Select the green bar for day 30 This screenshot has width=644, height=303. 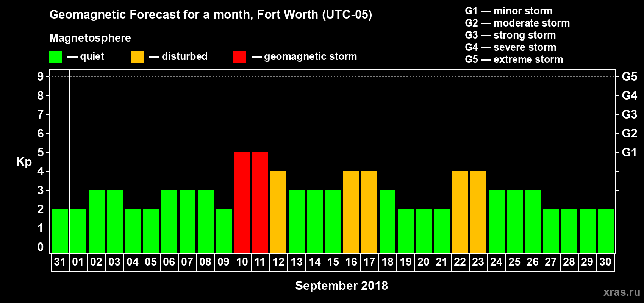tap(606, 231)
